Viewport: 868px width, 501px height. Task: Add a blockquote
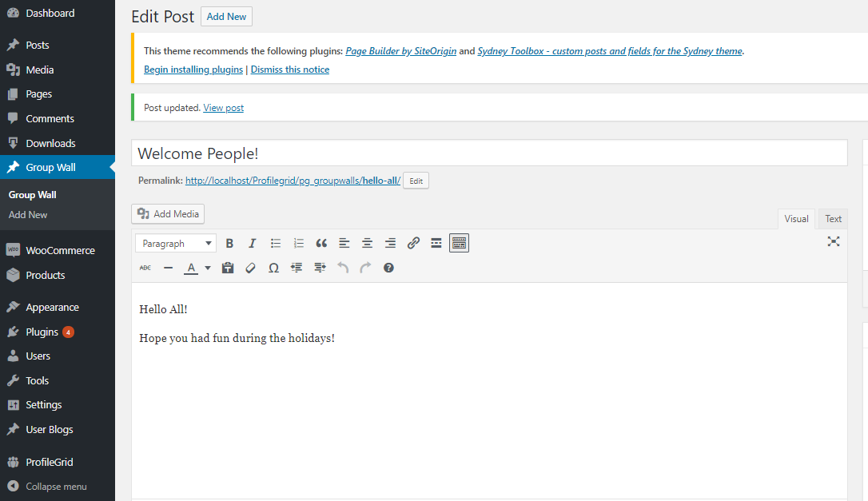point(321,243)
